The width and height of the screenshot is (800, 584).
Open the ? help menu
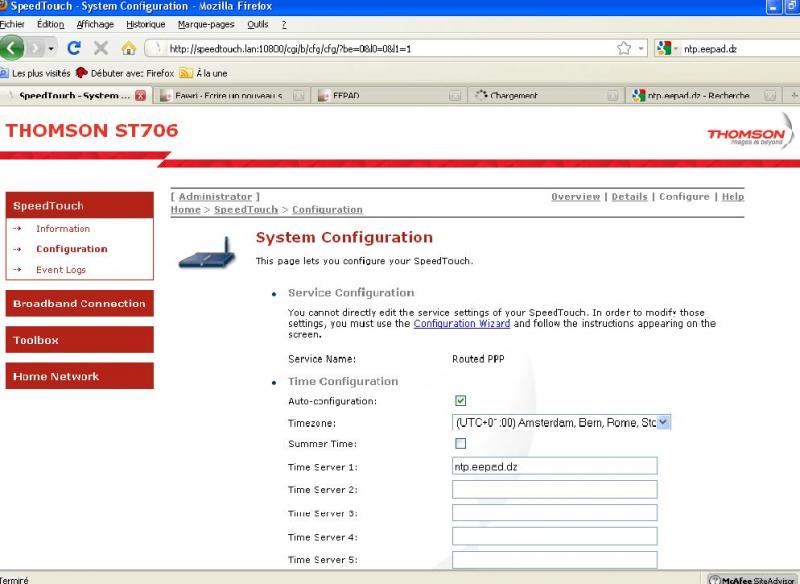tap(284, 24)
